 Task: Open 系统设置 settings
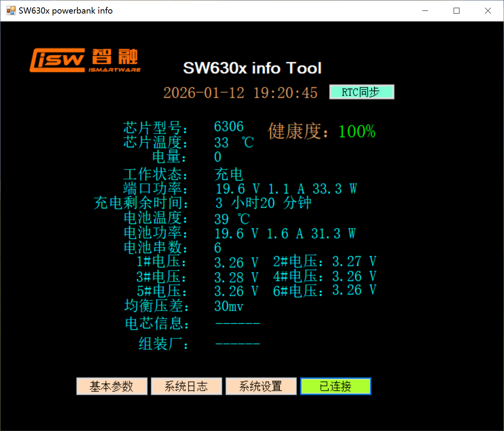[x=261, y=386]
